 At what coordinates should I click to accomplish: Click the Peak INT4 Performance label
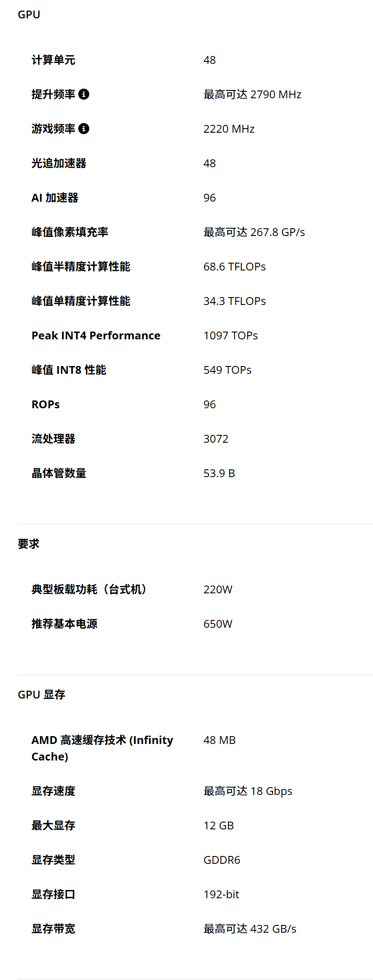pyautogui.click(x=96, y=336)
